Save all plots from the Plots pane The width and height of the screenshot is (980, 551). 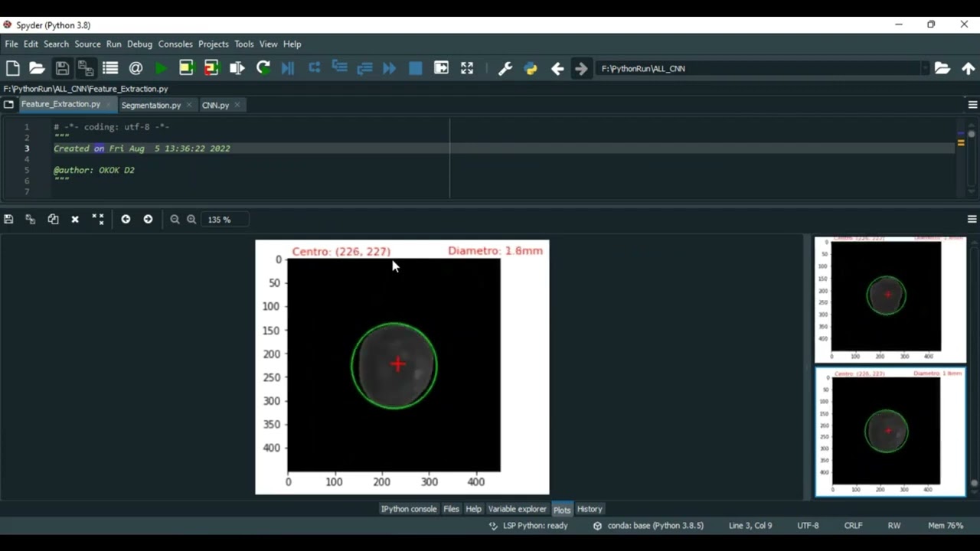coord(30,219)
